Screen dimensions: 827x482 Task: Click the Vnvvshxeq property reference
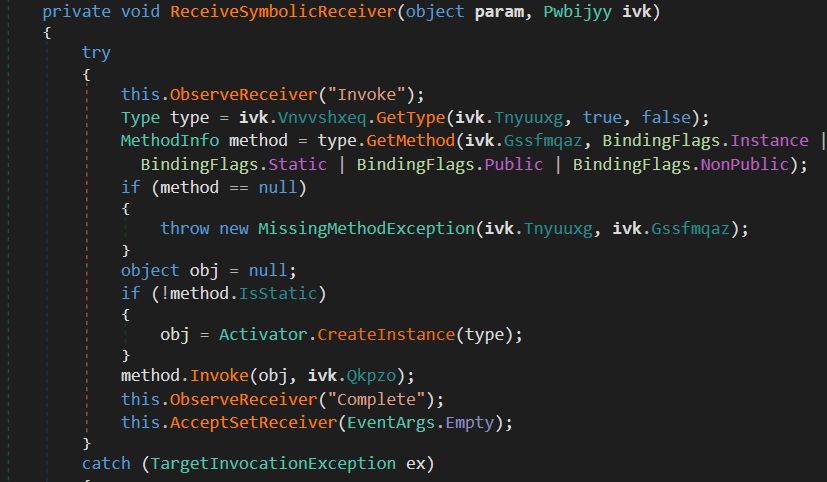[x=322, y=117]
